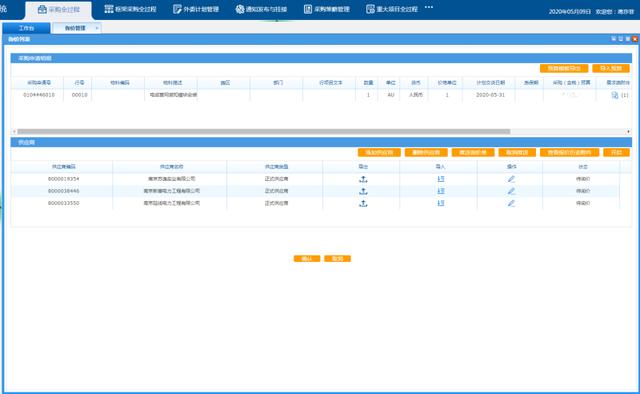Export quote for supplier 8000019354
This screenshot has width=640, height=394.
(363, 179)
